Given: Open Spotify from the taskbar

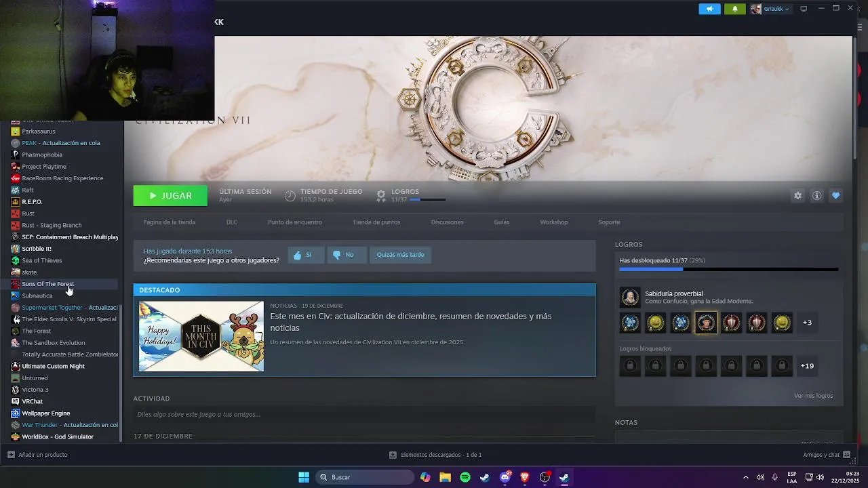Looking at the screenshot, I should 465,477.
